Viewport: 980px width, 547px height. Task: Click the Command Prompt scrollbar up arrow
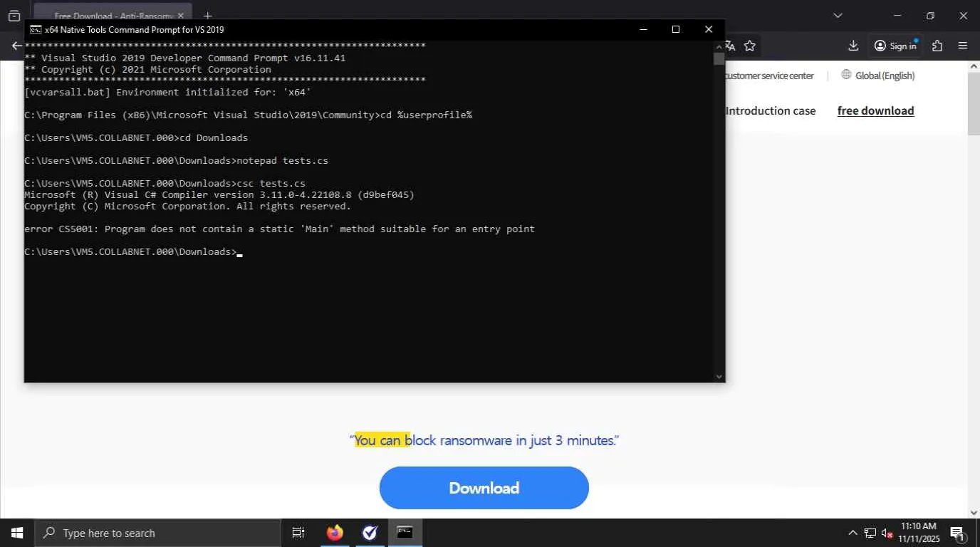pos(719,46)
